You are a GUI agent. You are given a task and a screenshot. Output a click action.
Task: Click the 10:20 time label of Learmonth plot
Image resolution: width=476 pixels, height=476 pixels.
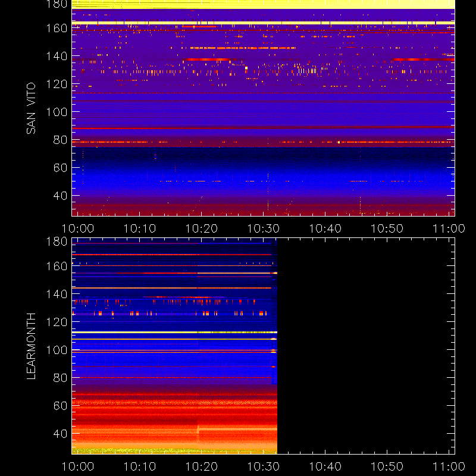202,466
